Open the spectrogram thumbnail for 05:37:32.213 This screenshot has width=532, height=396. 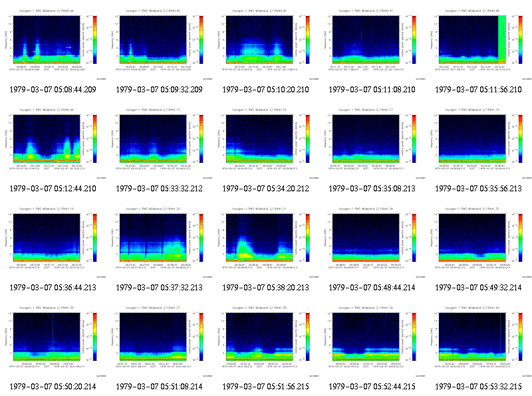click(x=160, y=243)
